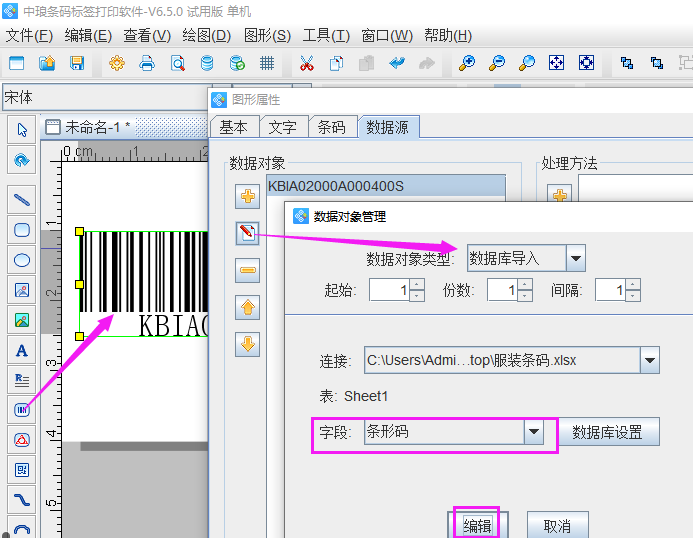
Task: Click the 数据库设置 button
Action: pos(607,432)
